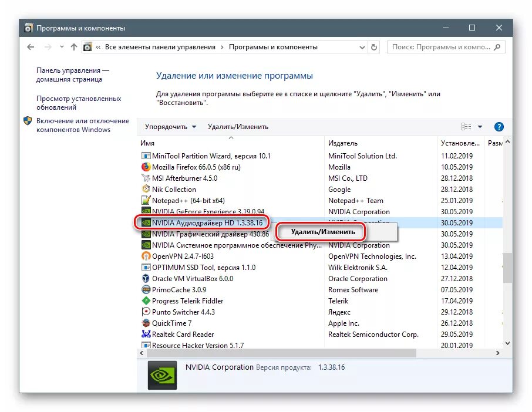Click the OPTIMUM SSD Tool icon
The width and height of the screenshot is (532, 412).
pos(146,267)
